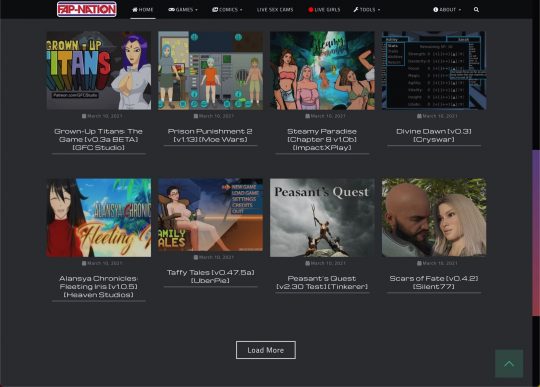Click the wrench icon beside Tools
The width and height of the screenshot is (540, 387).
point(356,10)
